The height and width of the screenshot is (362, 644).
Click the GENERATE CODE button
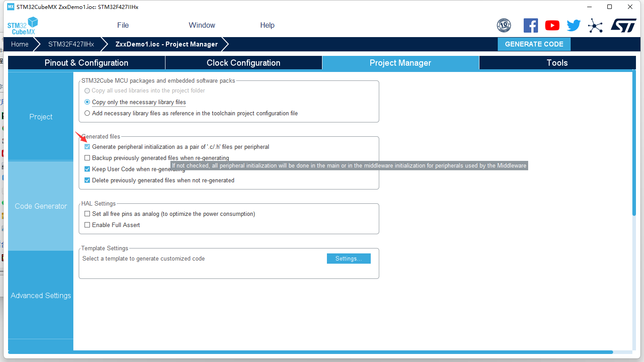[534, 44]
